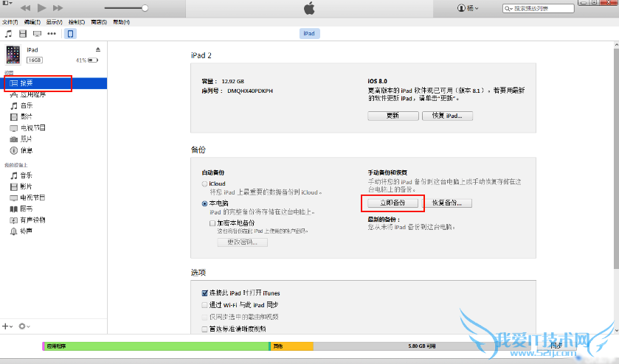Enable 加密本地备份 (Encrypt local backup) checkbox
This screenshot has height=364, width=619.
[212, 223]
